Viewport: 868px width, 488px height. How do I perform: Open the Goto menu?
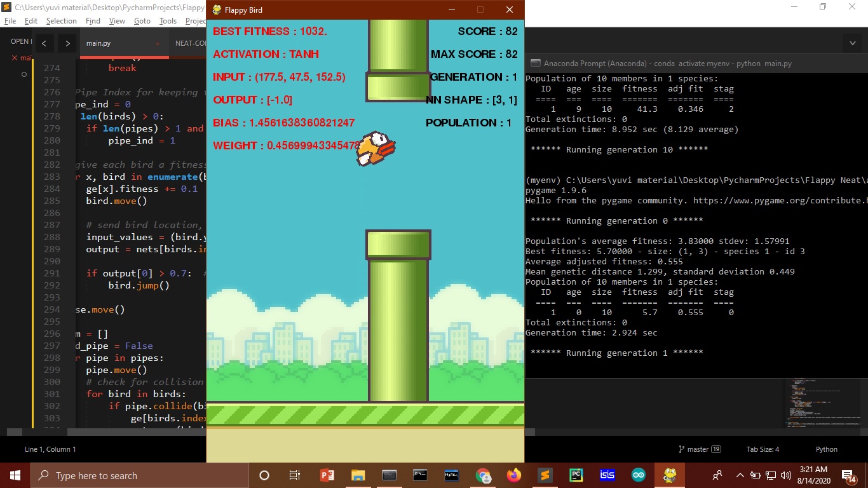pyautogui.click(x=142, y=20)
